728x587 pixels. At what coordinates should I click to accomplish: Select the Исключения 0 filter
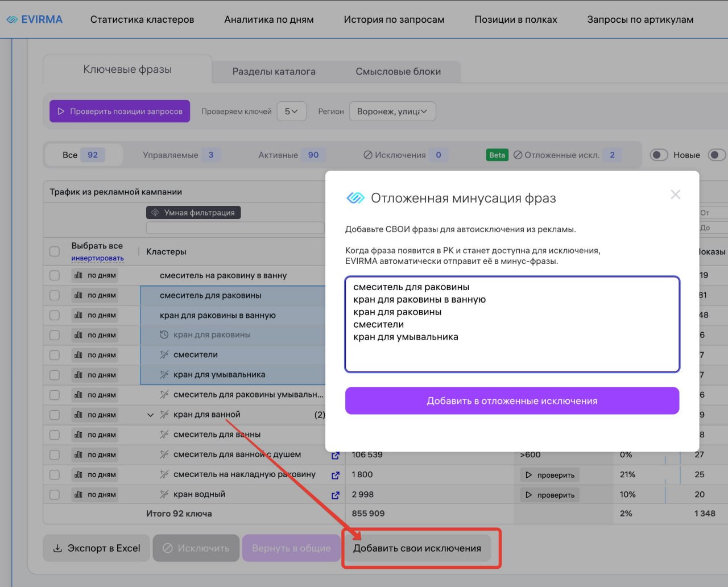[406, 155]
